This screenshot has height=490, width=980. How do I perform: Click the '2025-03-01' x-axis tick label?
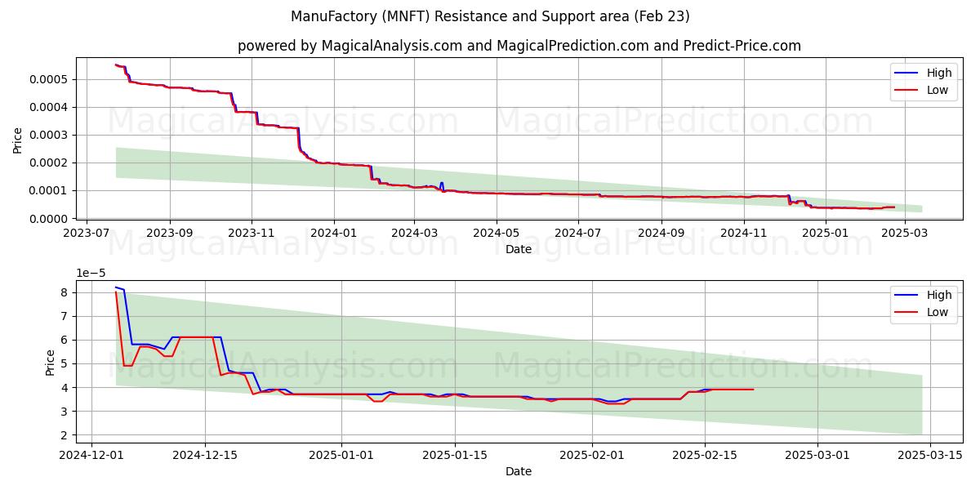(817, 456)
